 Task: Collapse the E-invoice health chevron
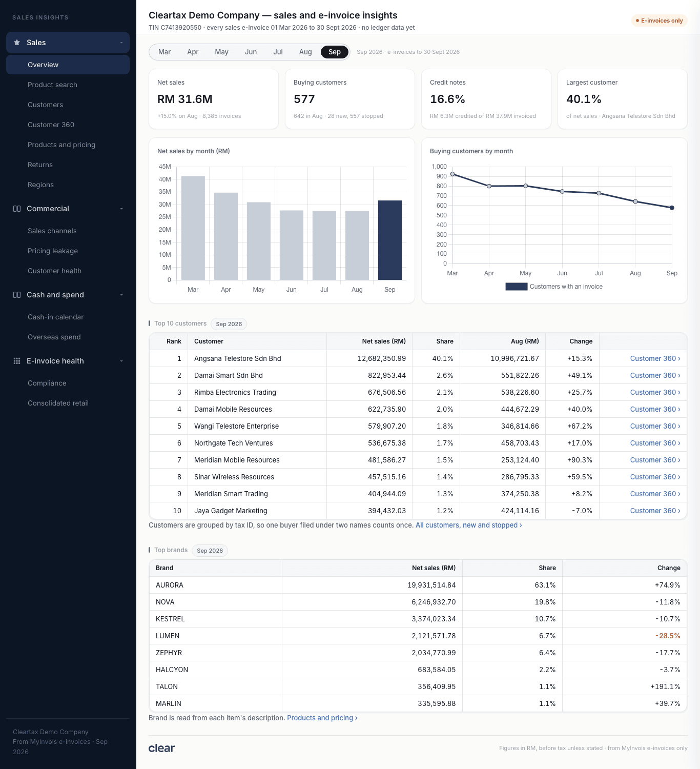point(121,361)
